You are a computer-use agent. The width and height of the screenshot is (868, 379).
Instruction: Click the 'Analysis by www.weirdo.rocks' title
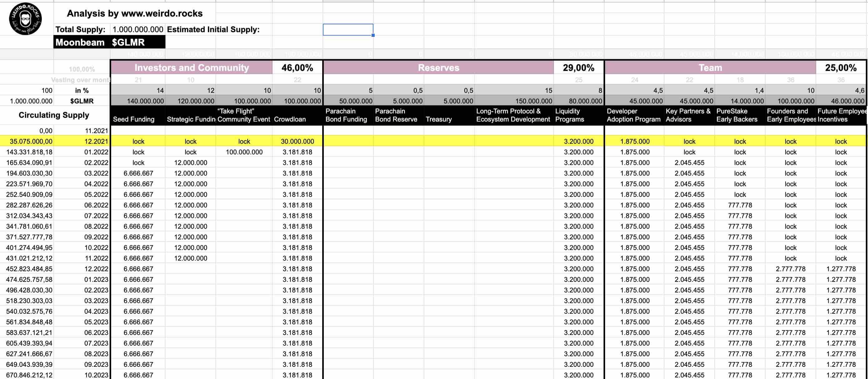(135, 13)
